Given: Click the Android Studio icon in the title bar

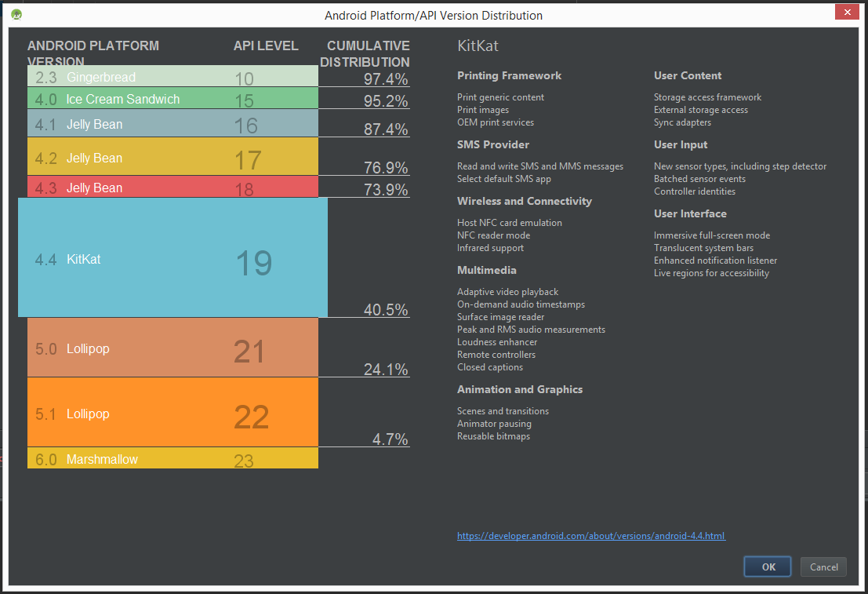Looking at the screenshot, I should (16, 14).
